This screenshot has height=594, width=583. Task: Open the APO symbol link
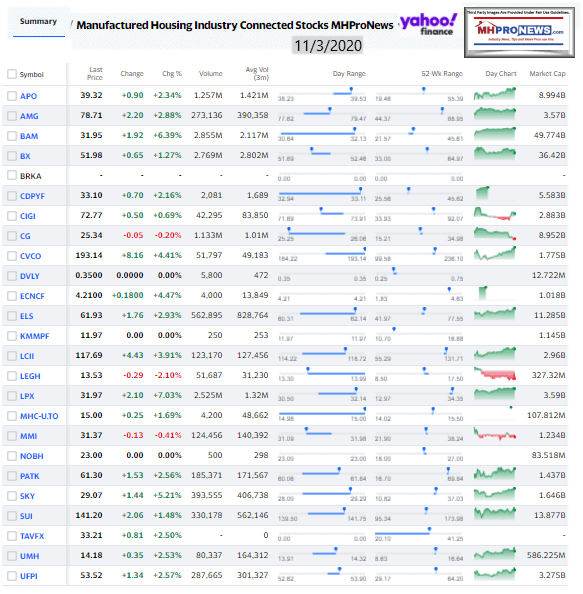click(x=28, y=96)
